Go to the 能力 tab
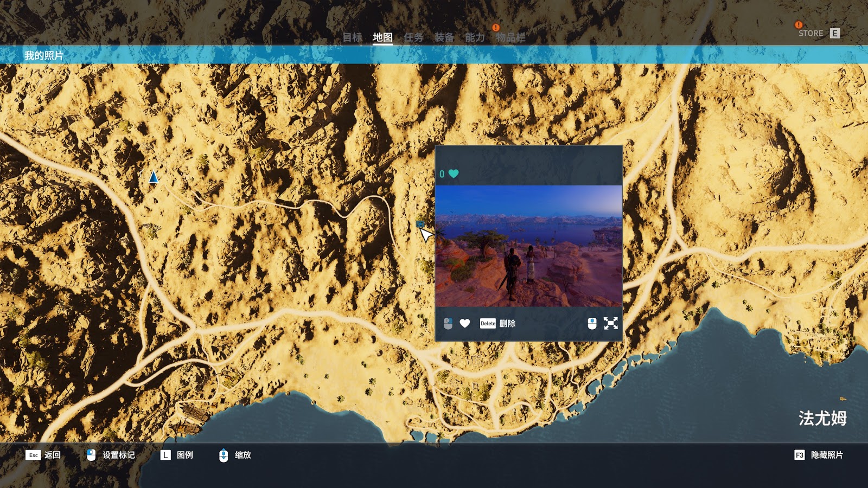Viewport: 868px width, 488px height. (x=475, y=37)
